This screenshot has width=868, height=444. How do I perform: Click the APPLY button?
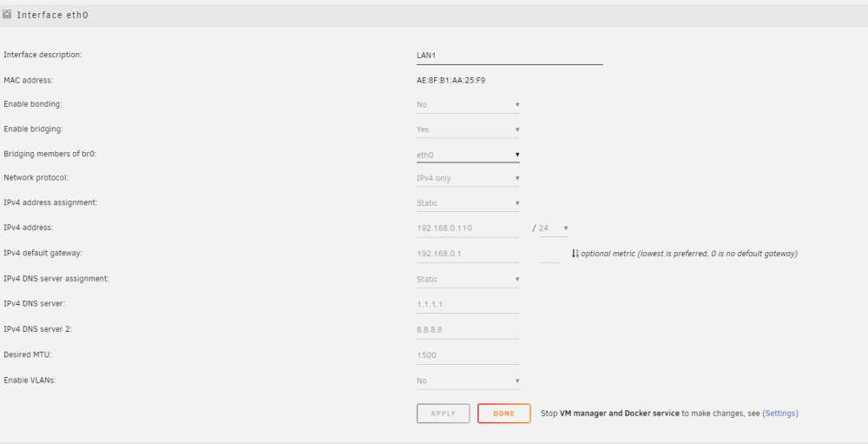(443, 414)
